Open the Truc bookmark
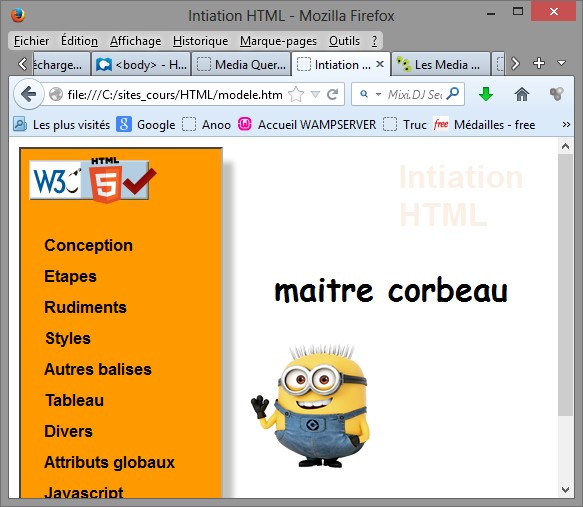The image size is (583, 507). [405, 124]
